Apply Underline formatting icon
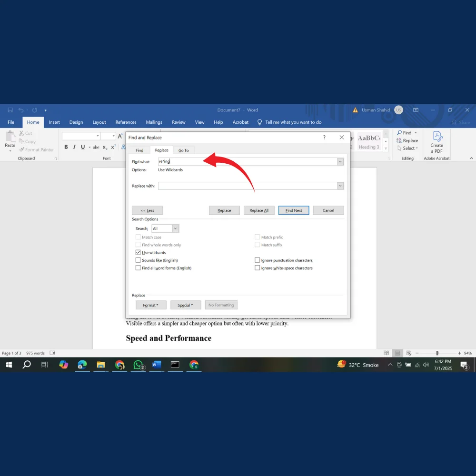The image size is (476, 476). (82, 147)
